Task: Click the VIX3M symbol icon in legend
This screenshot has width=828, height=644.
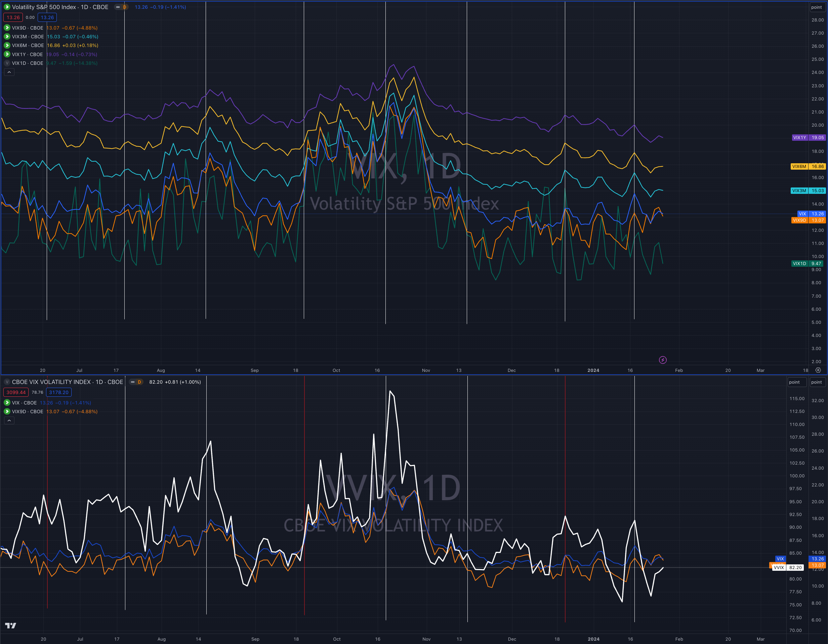Action: 7,36
